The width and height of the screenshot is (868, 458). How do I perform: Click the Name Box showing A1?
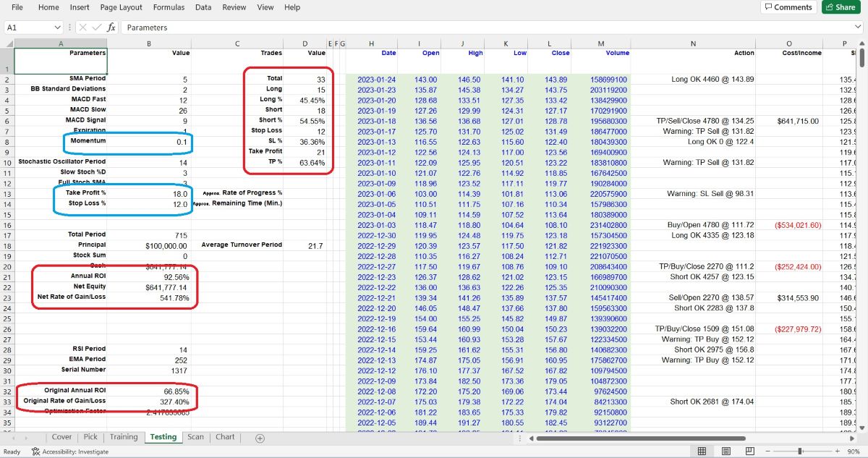click(x=27, y=27)
